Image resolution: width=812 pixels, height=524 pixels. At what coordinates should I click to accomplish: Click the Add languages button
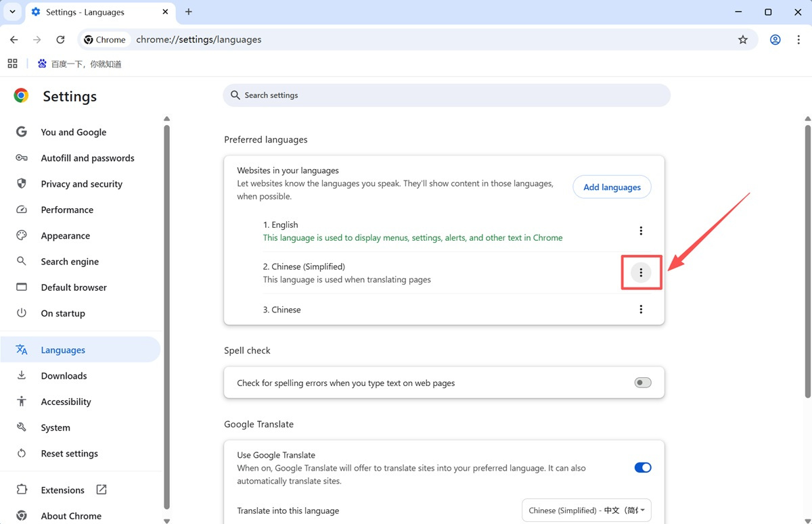(612, 187)
